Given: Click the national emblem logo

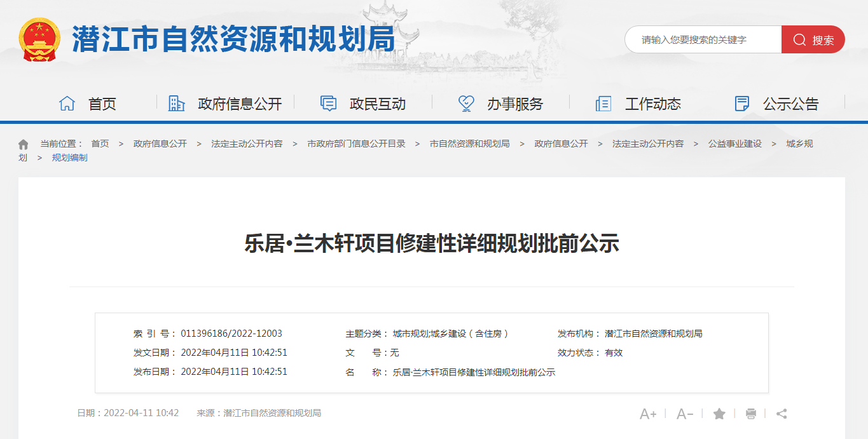Looking at the screenshot, I should click(x=39, y=39).
